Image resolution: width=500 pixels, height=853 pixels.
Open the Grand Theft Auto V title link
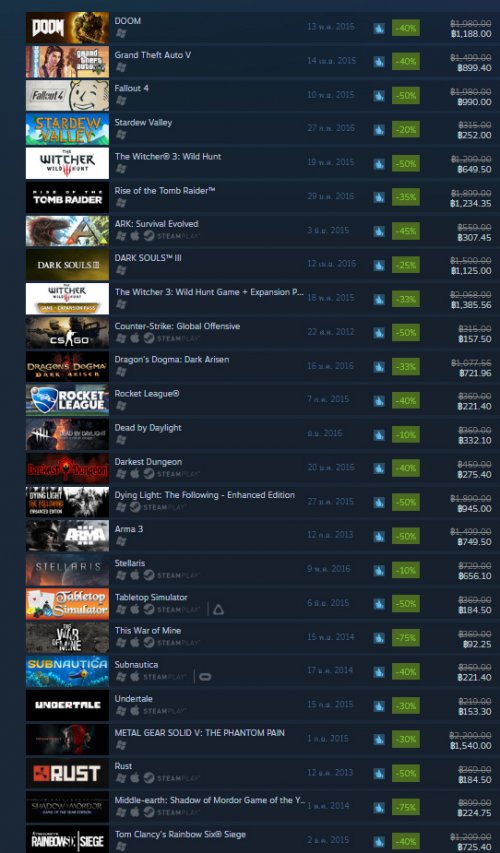152,55
